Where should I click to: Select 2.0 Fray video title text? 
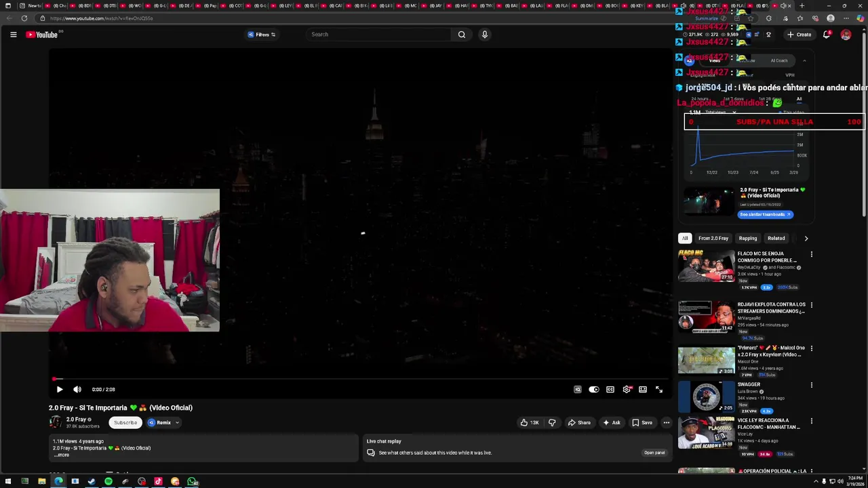click(x=121, y=408)
